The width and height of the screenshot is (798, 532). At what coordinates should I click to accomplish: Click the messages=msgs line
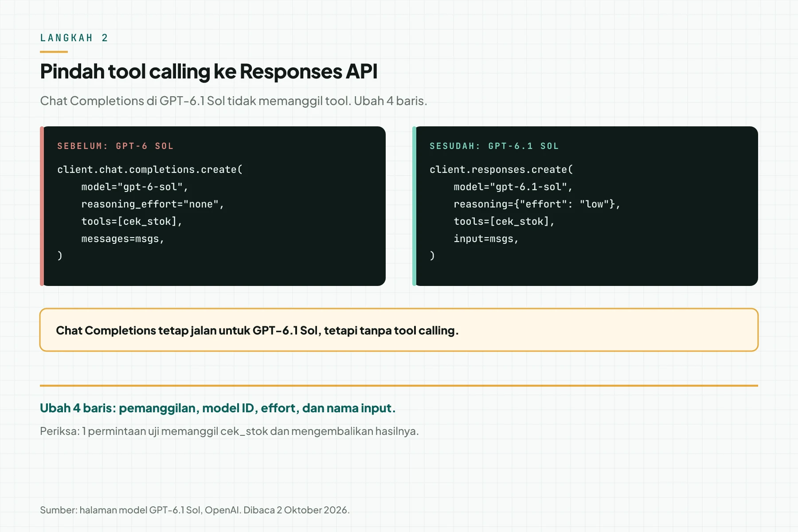pyautogui.click(x=123, y=239)
